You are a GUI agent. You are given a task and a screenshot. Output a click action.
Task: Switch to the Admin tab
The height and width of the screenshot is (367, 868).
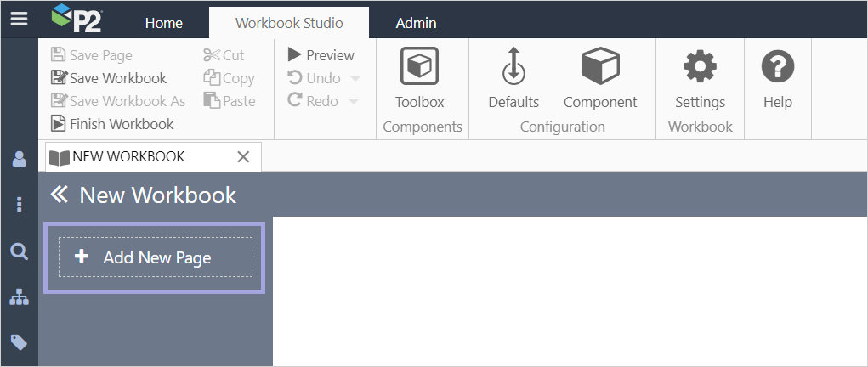pyautogui.click(x=416, y=23)
